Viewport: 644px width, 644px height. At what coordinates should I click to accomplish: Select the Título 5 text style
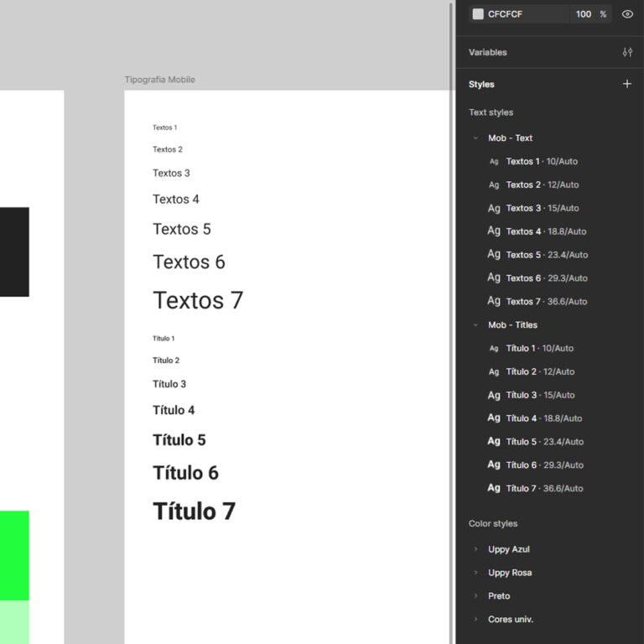click(x=544, y=441)
